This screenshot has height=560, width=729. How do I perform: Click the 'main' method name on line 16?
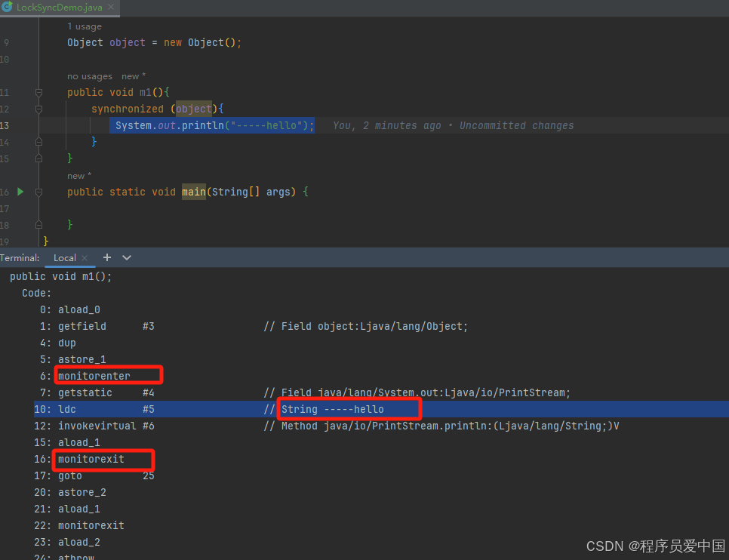click(194, 192)
